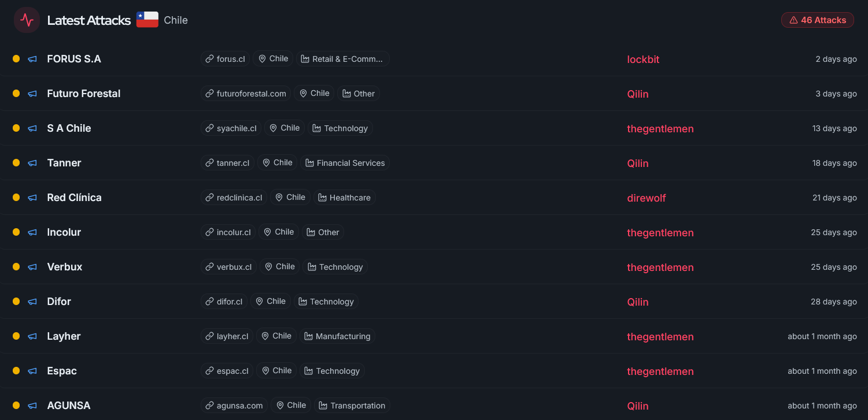868x420 pixels.
Task: Click the megaphone icon next to Difor
Action: pyautogui.click(x=32, y=302)
